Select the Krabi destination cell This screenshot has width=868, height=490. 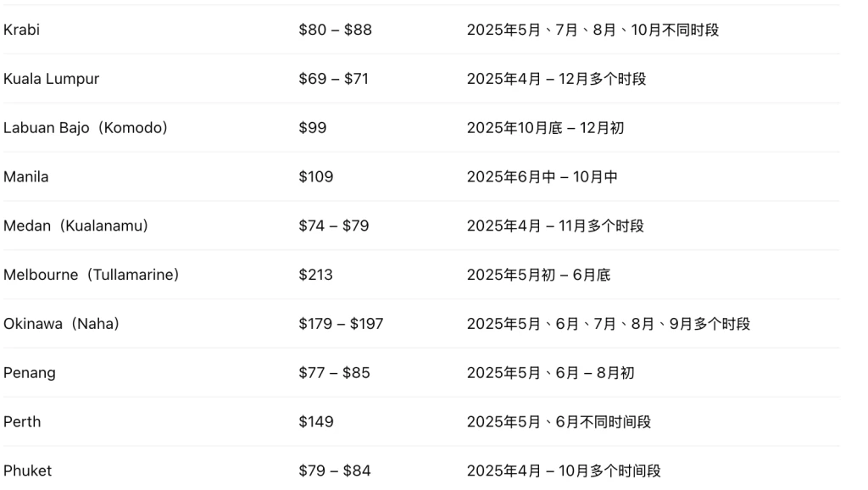click(x=21, y=30)
